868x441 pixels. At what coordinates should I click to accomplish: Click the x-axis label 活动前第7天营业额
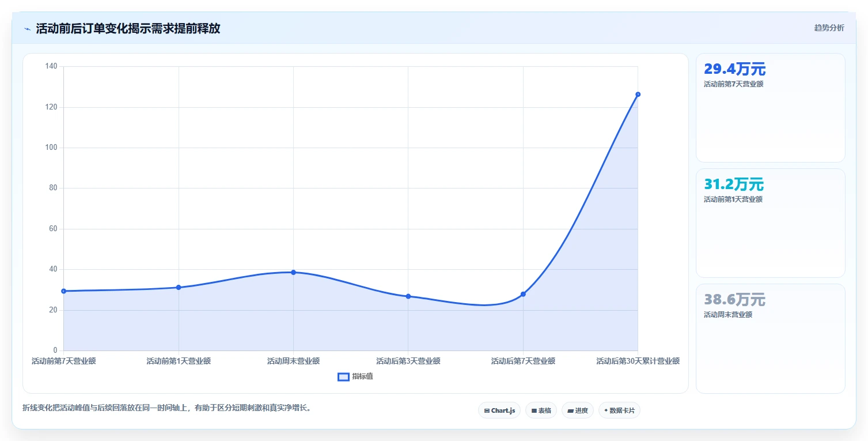64,361
